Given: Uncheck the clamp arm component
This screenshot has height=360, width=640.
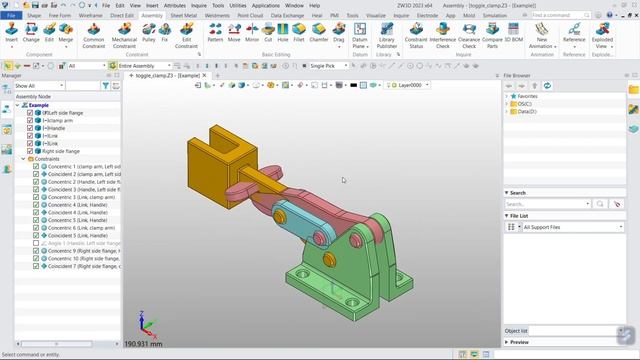Looking at the screenshot, I should pyautogui.click(x=30, y=120).
